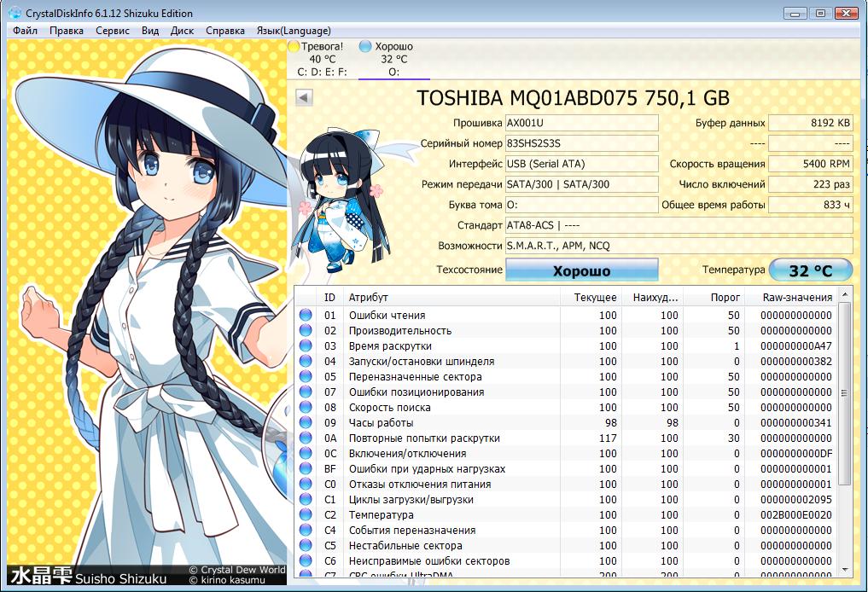Click status icon for Ошибки позиционирования row

pos(305,392)
